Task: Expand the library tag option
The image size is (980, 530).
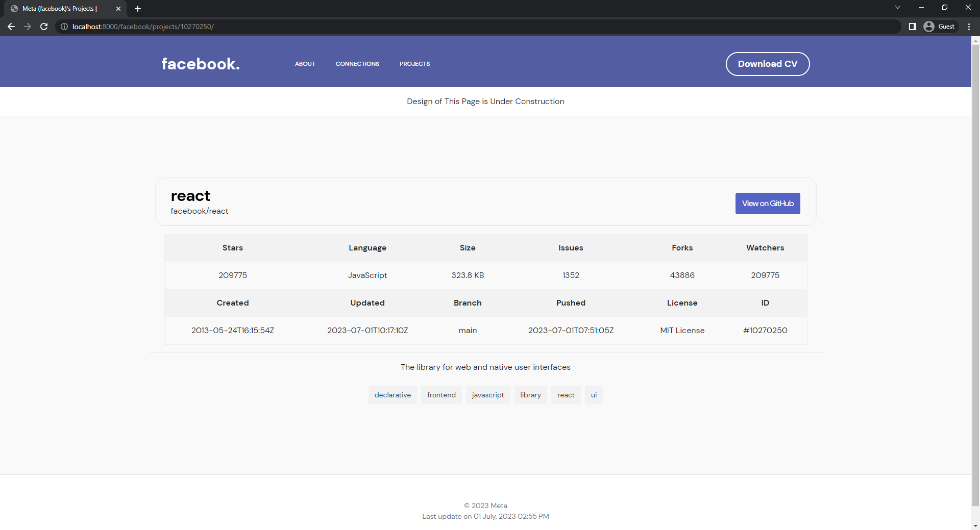Action: point(530,395)
